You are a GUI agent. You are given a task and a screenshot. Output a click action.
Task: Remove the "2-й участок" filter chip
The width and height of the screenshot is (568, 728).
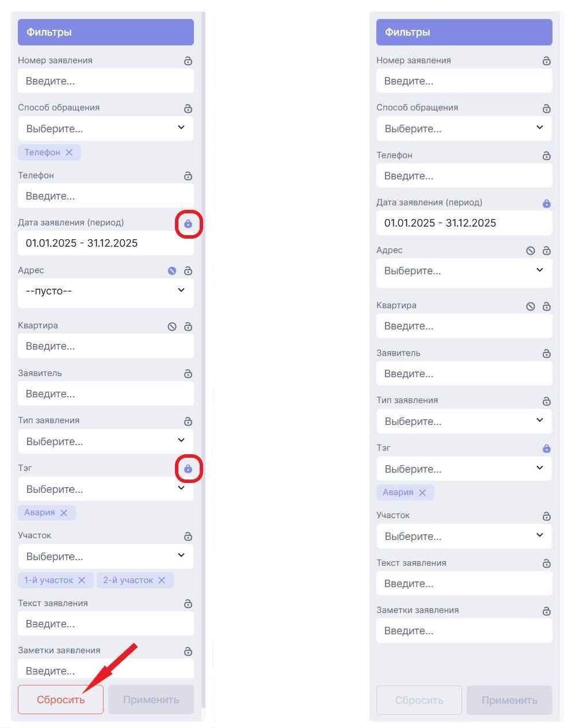162,580
